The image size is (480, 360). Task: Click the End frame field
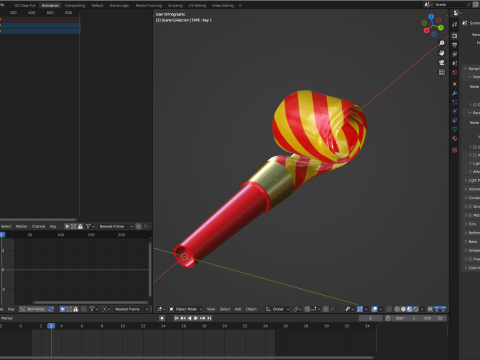coord(434,318)
